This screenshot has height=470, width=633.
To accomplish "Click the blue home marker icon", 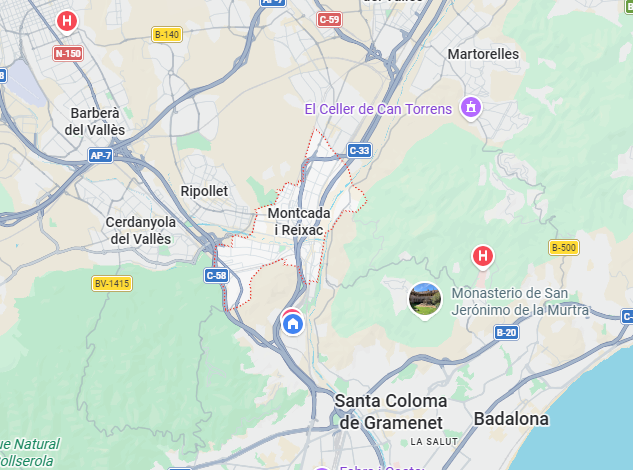I will click(293, 323).
